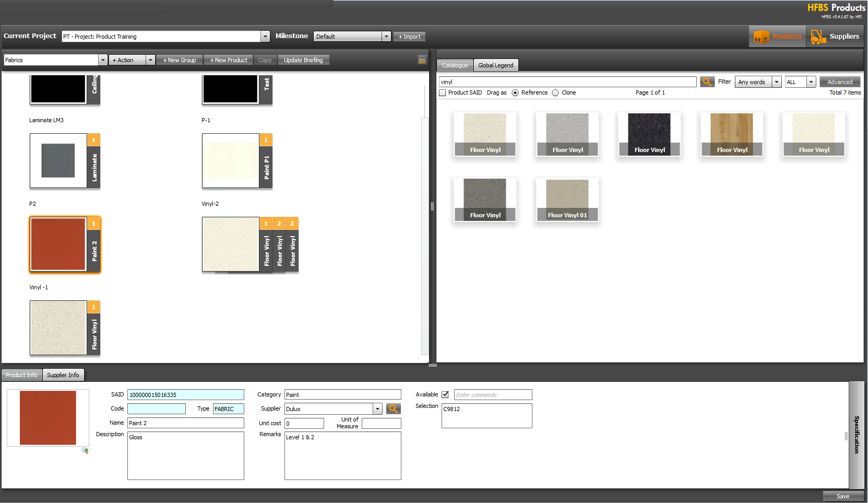Click the Update Briefing button
The image size is (868, 503).
tap(303, 60)
